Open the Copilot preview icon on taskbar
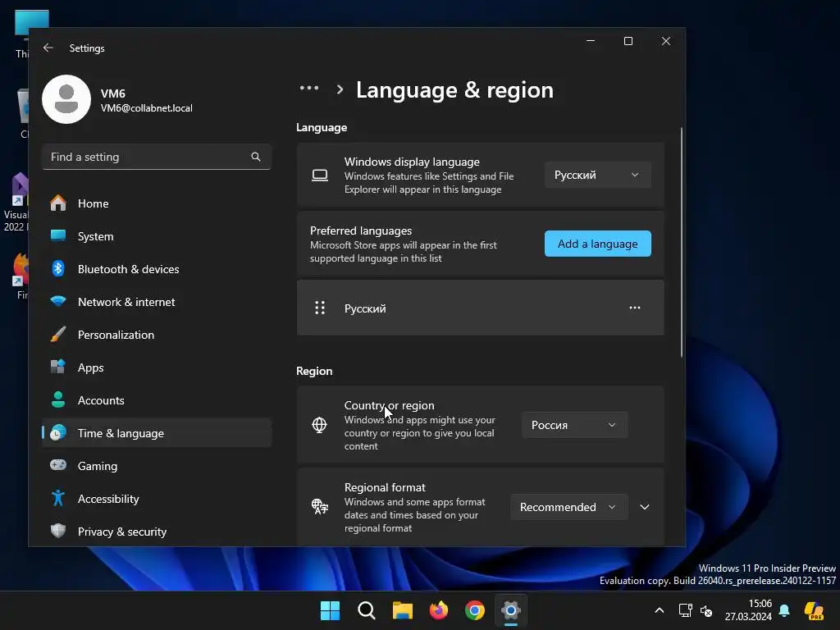840x630 pixels. (814, 610)
